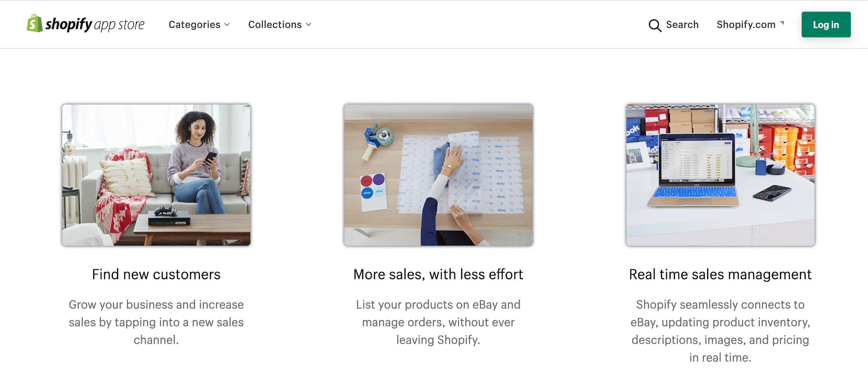
Task: Open the Shopify.com dropdown caret
Action: (x=783, y=23)
